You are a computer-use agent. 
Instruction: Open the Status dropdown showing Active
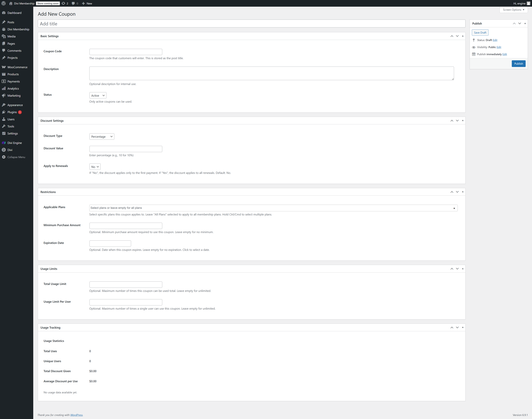click(98, 95)
